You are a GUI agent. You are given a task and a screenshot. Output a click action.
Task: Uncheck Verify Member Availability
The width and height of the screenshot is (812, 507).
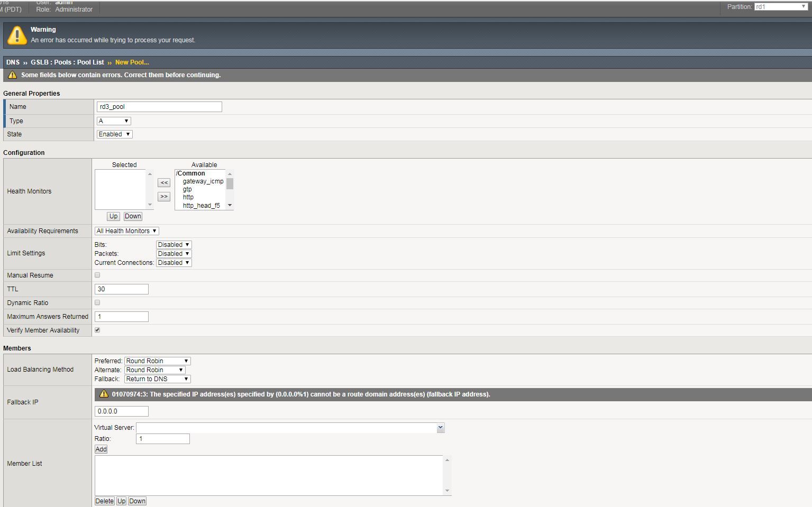pos(97,329)
